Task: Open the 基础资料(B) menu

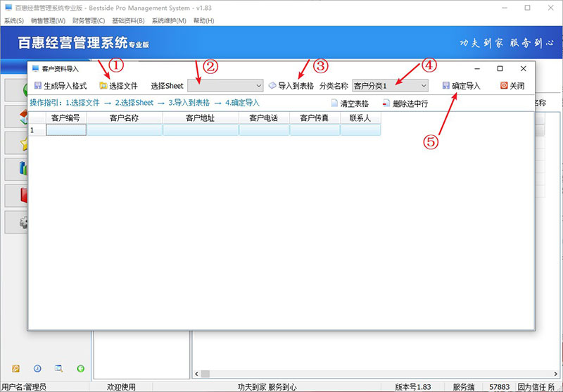Action: click(128, 20)
